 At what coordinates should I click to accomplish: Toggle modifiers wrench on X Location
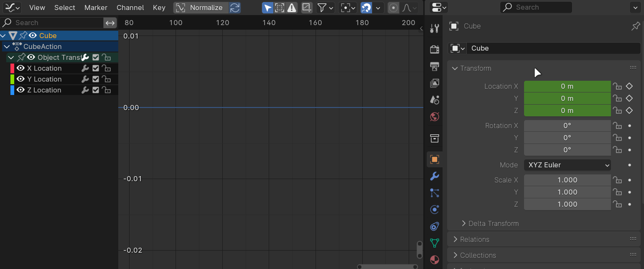[85, 68]
